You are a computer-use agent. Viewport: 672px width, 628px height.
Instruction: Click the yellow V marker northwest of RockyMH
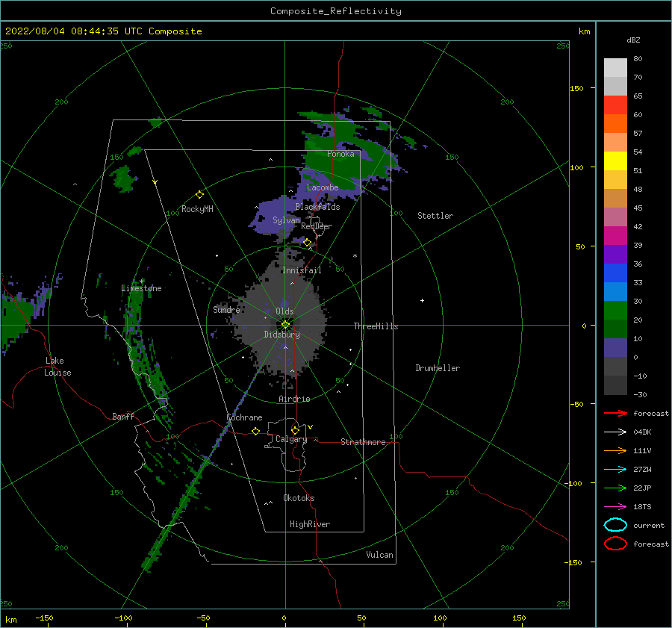155,182
